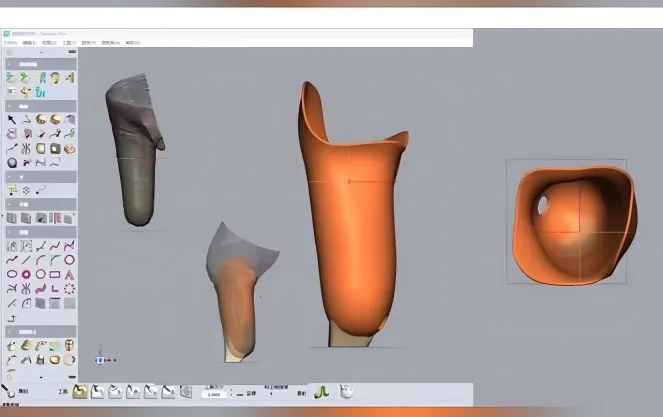Open the fourth menu in the menu bar
The height and width of the screenshot is (417, 663).
[x=67, y=43]
